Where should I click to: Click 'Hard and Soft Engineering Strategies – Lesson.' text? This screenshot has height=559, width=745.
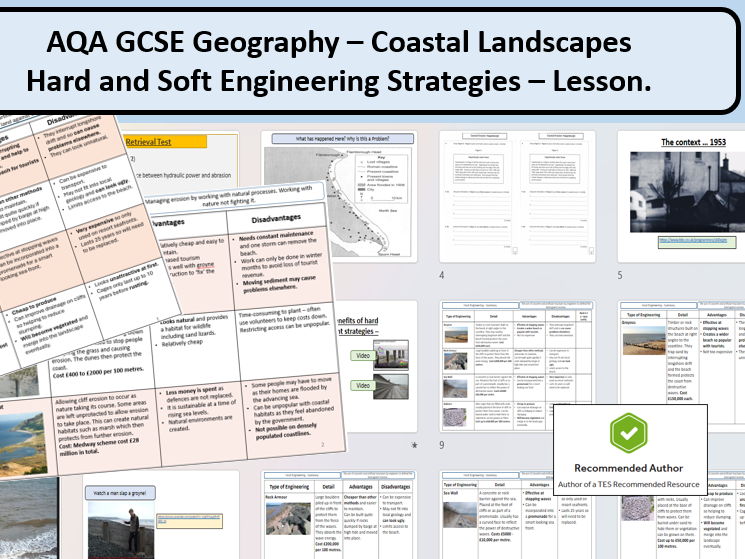click(338, 81)
